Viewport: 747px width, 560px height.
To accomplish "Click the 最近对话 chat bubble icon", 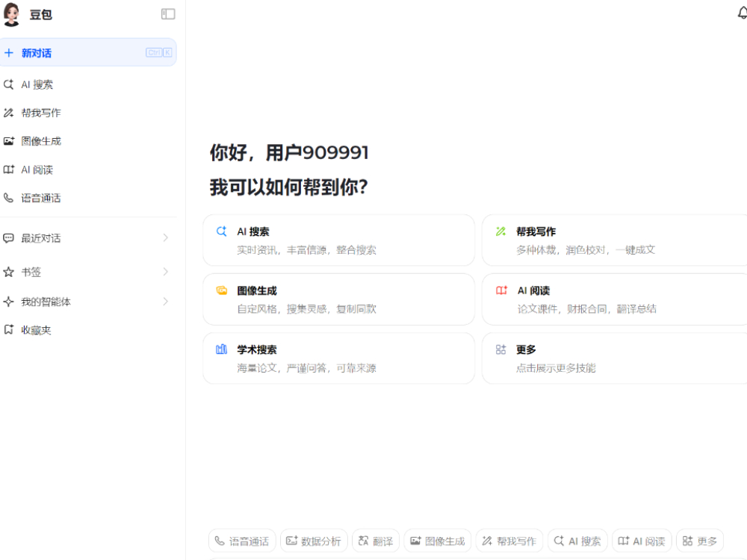I will (x=8, y=238).
